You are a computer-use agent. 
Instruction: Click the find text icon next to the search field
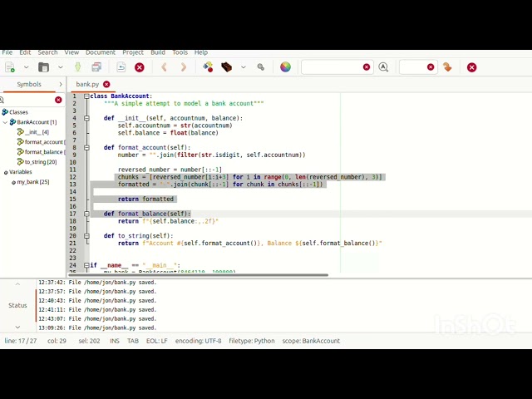tap(383, 67)
